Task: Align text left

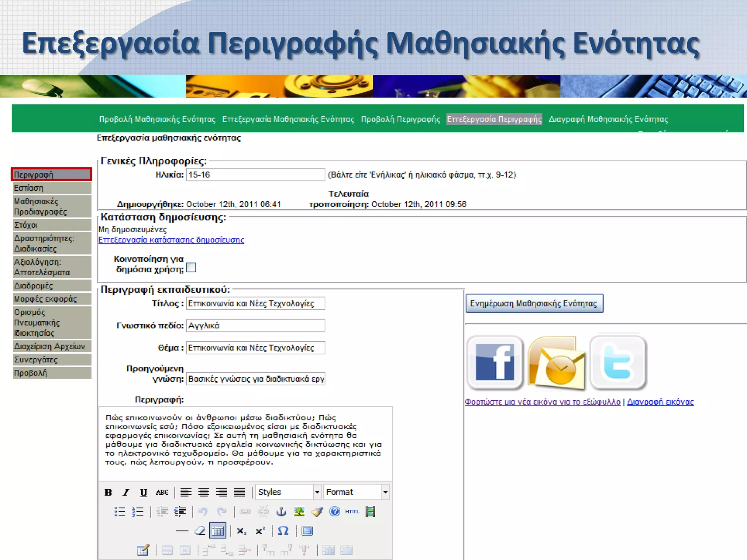Action: pyautogui.click(x=186, y=492)
